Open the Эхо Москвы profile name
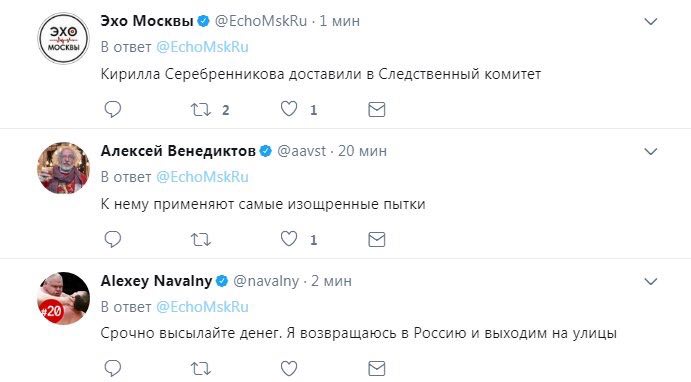 tap(147, 21)
